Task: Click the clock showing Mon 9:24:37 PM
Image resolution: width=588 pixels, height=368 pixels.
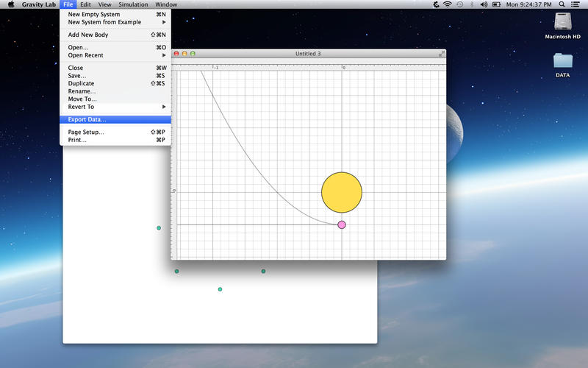Action: 528,4
